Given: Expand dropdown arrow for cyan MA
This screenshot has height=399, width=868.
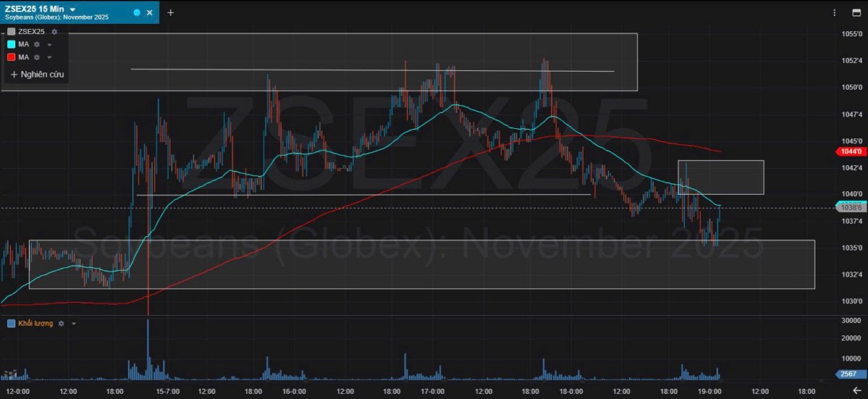Looking at the screenshot, I should click(x=49, y=44).
